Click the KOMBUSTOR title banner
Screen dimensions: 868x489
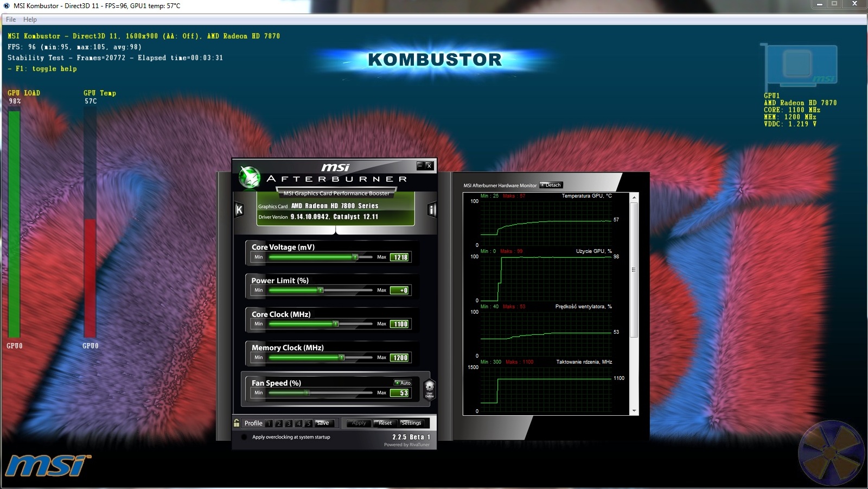435,60
